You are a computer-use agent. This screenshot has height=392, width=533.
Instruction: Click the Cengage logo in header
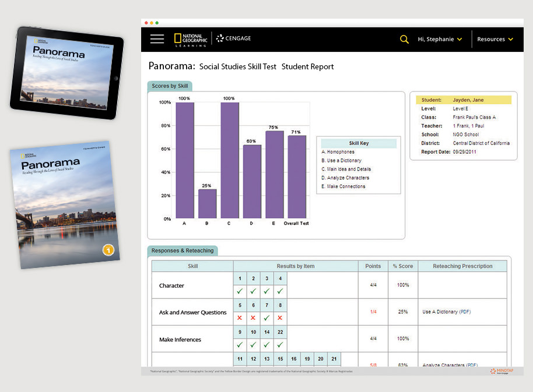tap(234, 38)
